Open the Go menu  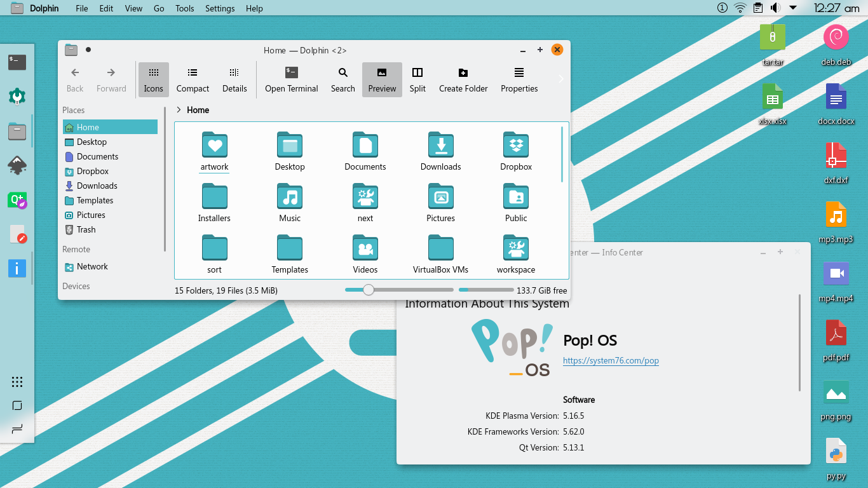(159, 8)
